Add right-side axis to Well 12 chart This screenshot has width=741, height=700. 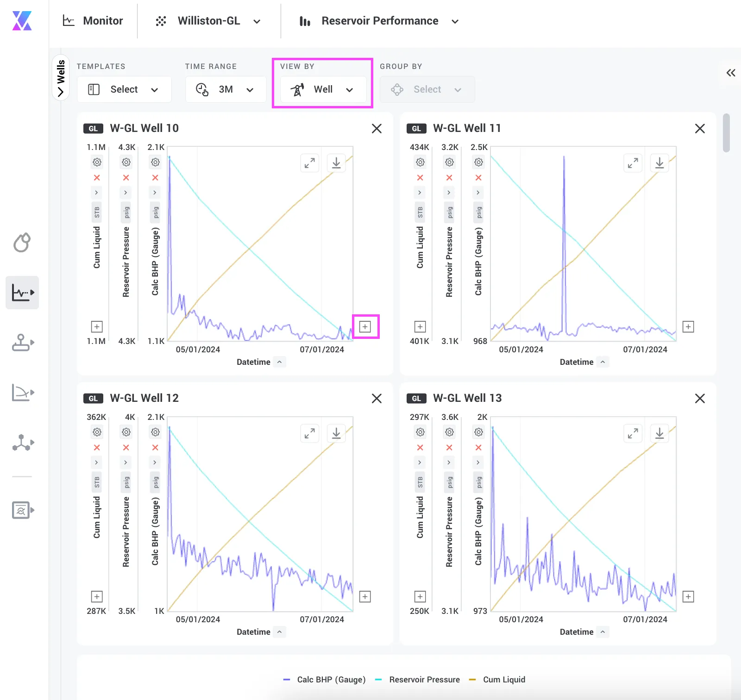(365, 597)
